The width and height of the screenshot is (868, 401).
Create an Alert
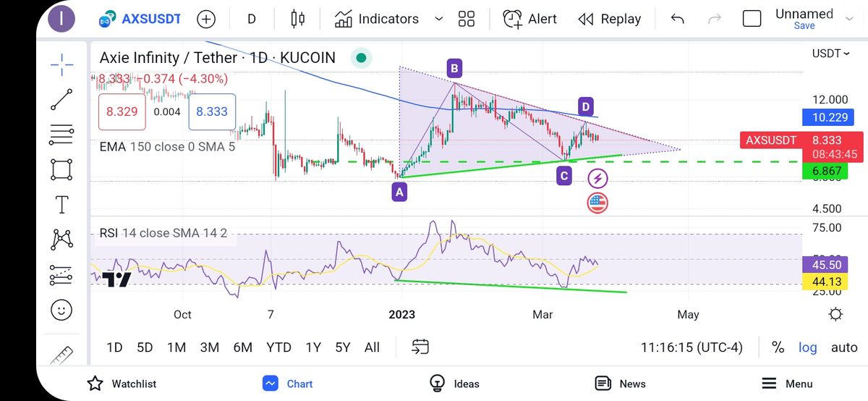(x=530, y=19)
